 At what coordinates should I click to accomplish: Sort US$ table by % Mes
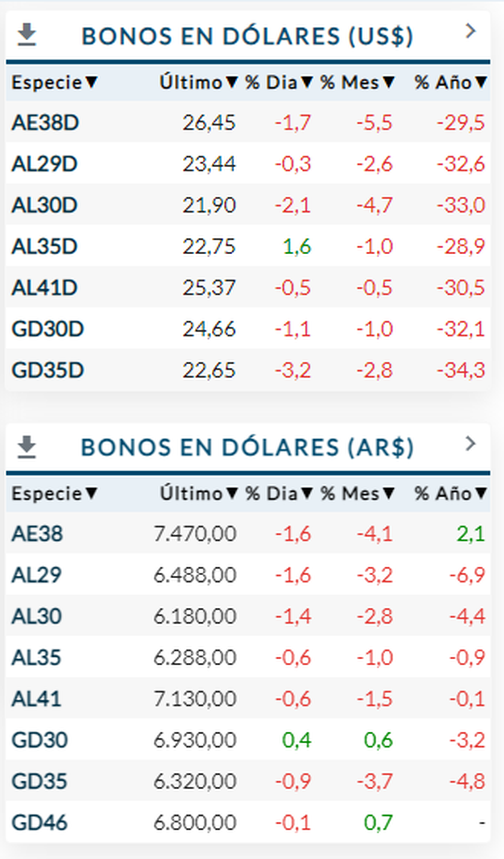pyautogui.click(x=357, y=82)
